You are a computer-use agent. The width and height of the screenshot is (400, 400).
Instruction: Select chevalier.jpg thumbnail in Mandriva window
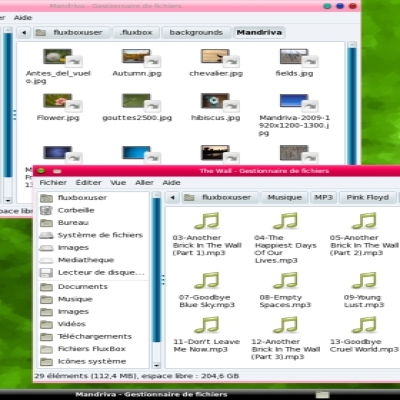pyautogui.click(x=215, y=57)
